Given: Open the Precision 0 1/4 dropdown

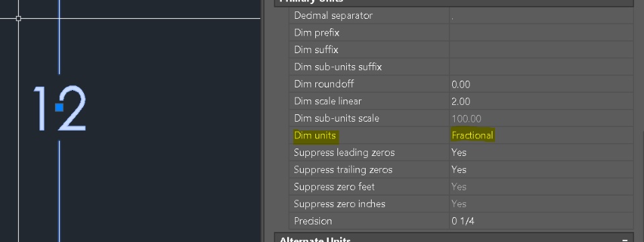Looking at the screenshot, I should point(541,221).
